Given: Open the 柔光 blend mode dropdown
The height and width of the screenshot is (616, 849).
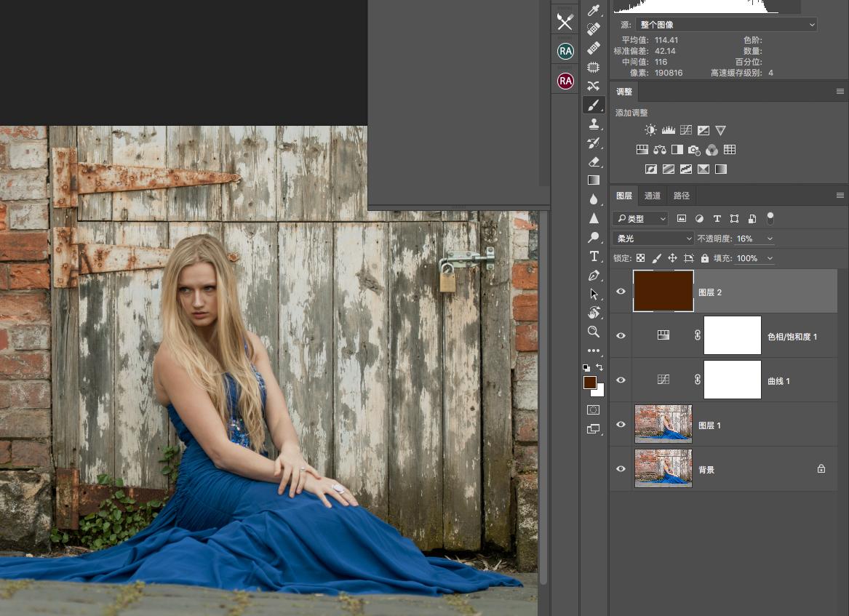Looking at the screenshot, I should tap(653, 238).
